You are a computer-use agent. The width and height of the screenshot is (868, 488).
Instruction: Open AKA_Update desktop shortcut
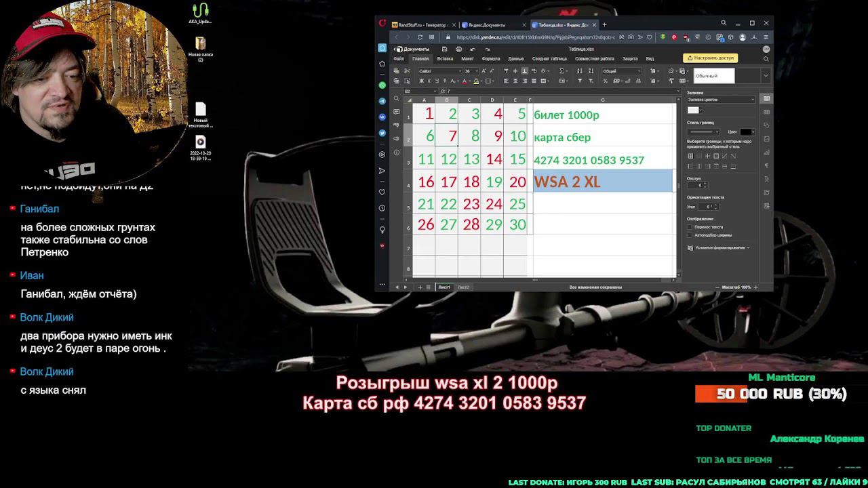click(x=200, y=13)
